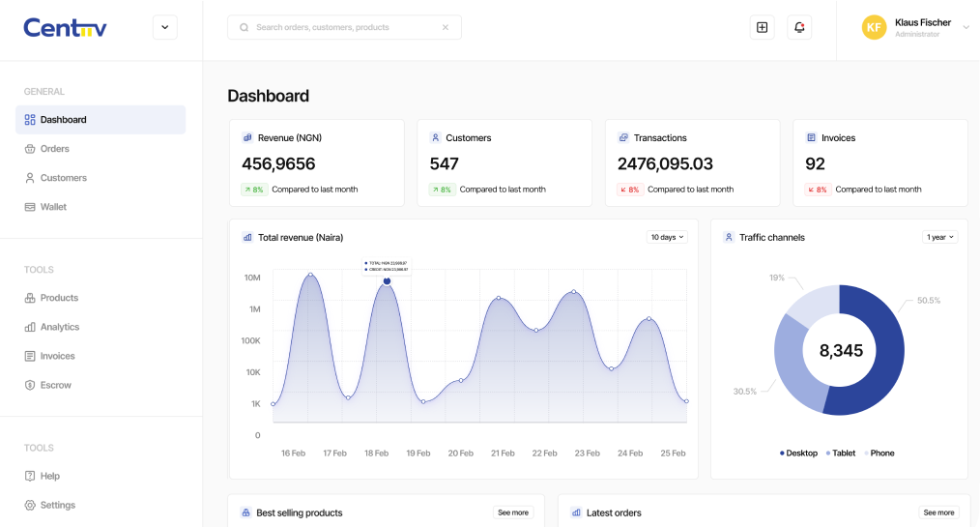Click the Settings gear icon in sidebar
The height and width of the screenshot is (527, 980).
click(30, 505)
